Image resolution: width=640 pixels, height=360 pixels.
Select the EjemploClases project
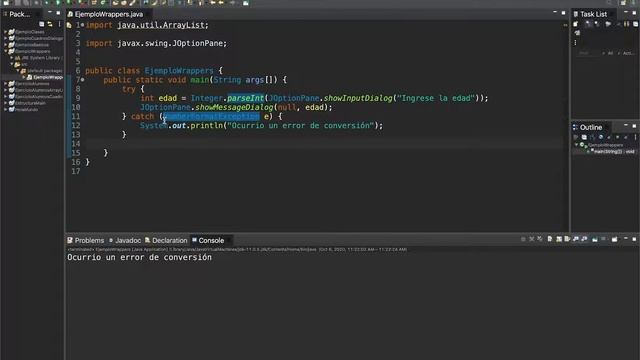(x=29, y=32)
